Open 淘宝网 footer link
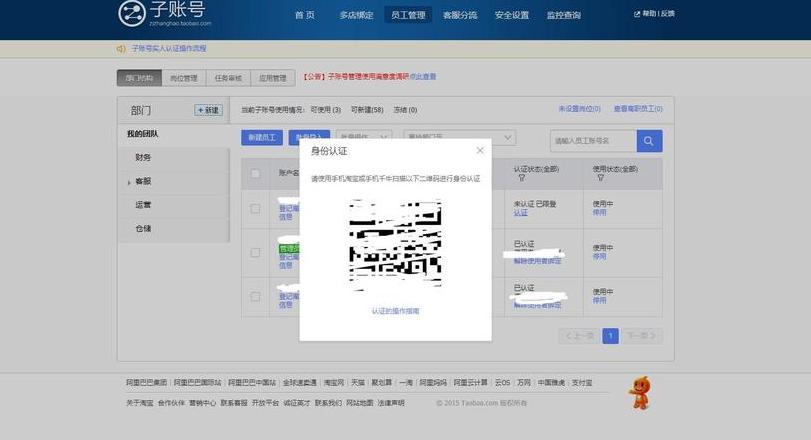Viewport: 811px width, 440px height. click(x=334, y=383)
